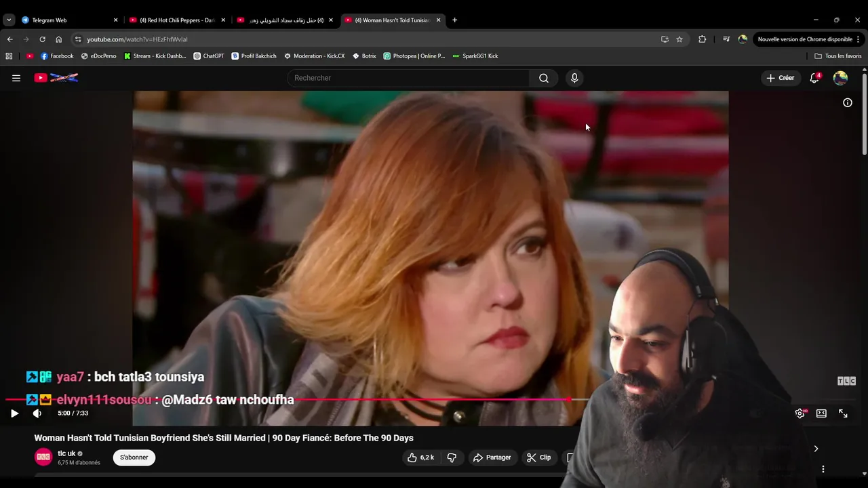Screen dimensions: 868x488
Task: Go back in browser history
Action: click(x=9, y=39)
